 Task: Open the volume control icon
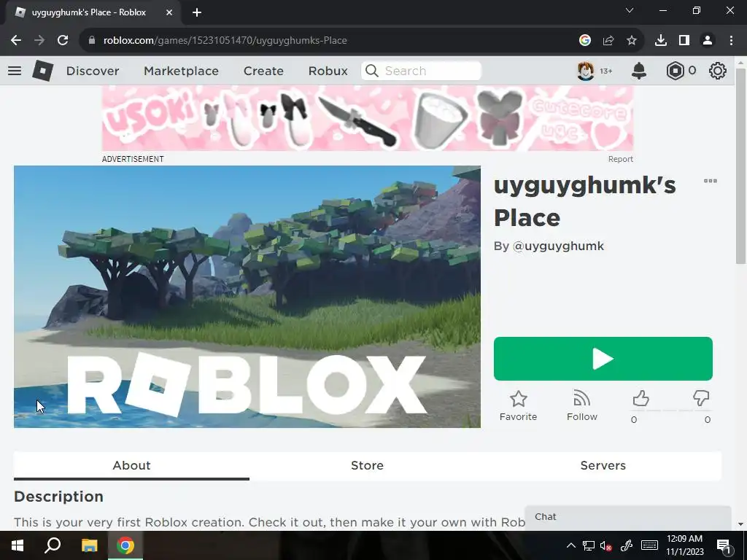[x=606, y=545]
